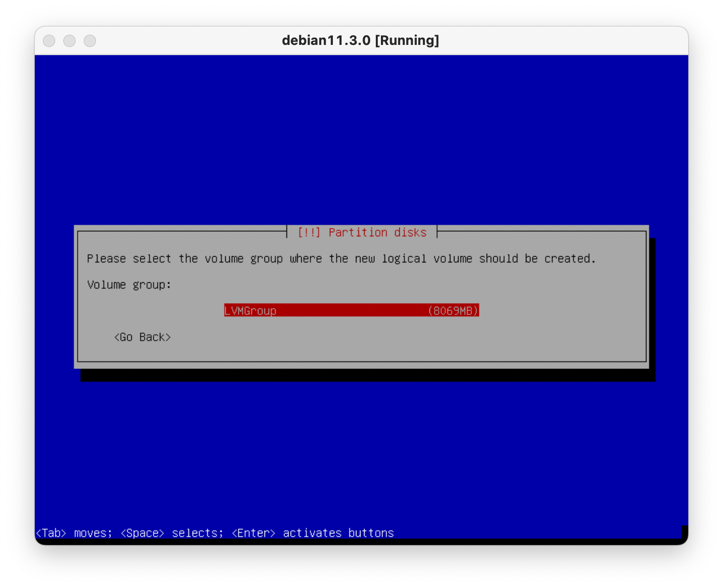Click the gray area left of the LVMGroup row

pyautogui.click(x=153, y=311)
